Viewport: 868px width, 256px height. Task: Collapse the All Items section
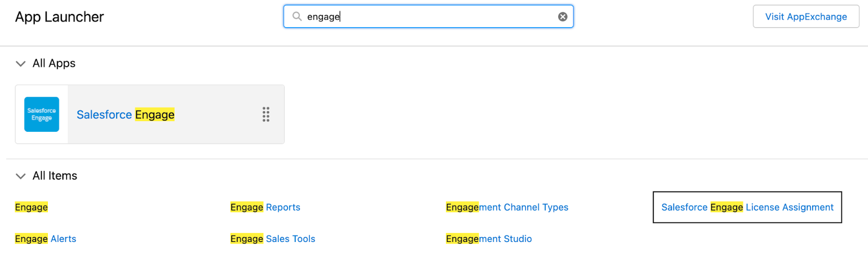point(21,176)
